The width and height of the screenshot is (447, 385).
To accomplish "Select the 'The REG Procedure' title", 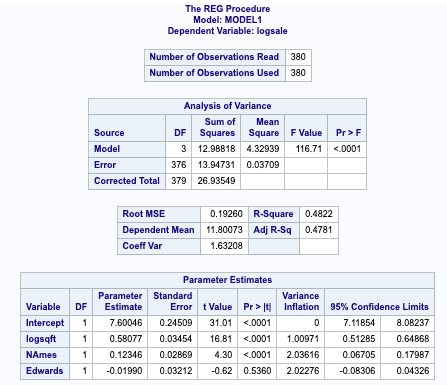I will pyautogui.click(x=227, y=9).
